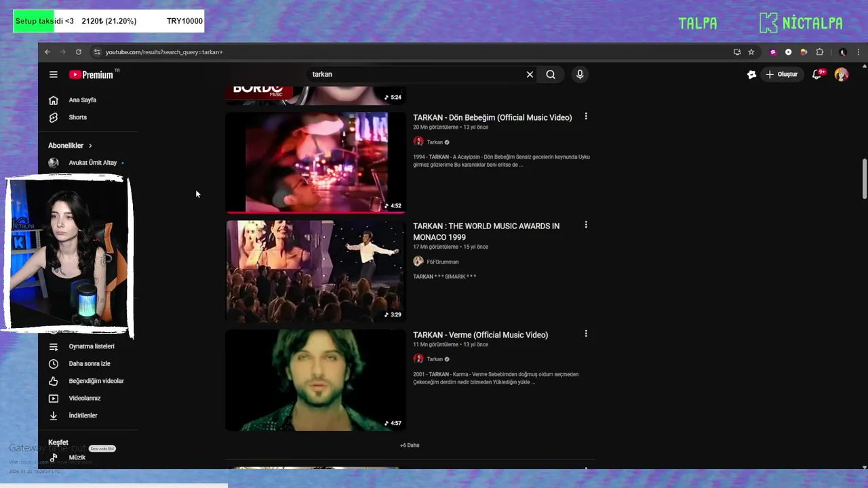The image size is (868, 488).
Task: Open F6FGrumman channel link
Action: pyautogui.click(x=442, y=262)
